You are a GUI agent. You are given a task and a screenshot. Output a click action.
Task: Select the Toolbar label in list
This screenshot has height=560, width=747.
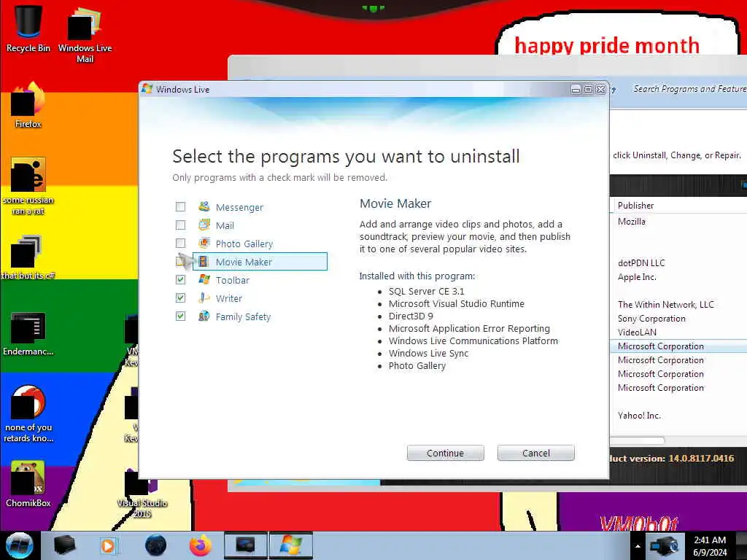(x=233, y=281)
